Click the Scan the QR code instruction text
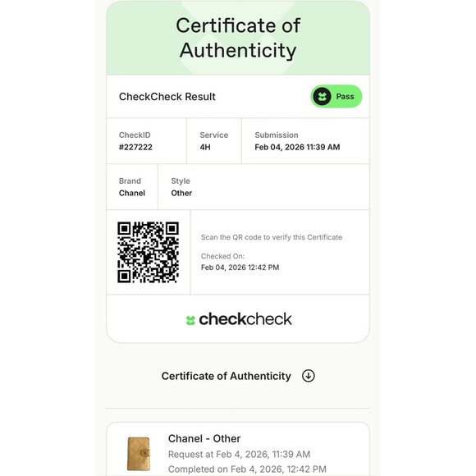Viewport: 476px width, 476px height. coord(272,237)
